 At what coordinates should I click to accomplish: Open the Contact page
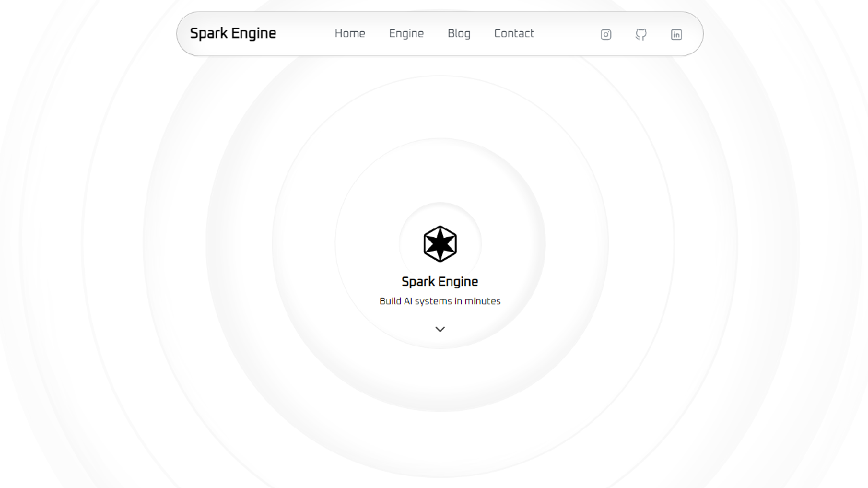pyautogui.click(x=514, y=33)
